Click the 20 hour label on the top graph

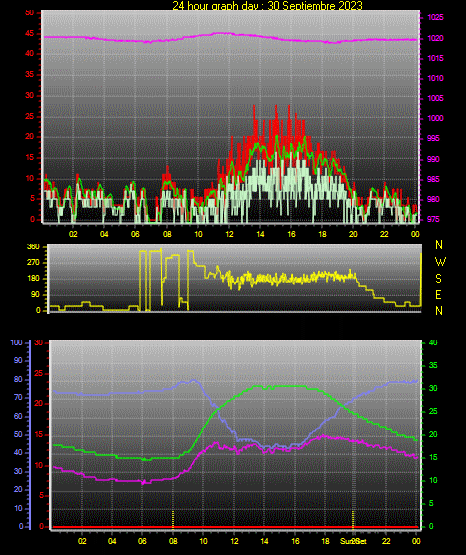click(x=353, y=234)
